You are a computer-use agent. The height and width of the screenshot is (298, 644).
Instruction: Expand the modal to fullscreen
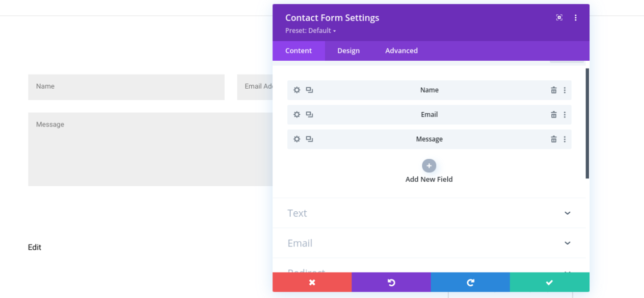pos(559,17)
